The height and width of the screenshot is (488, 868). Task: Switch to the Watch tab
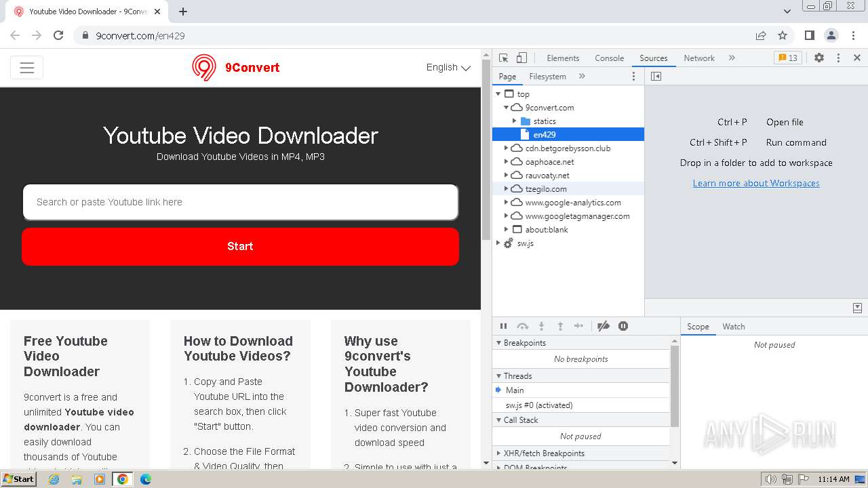click(734, 327)
